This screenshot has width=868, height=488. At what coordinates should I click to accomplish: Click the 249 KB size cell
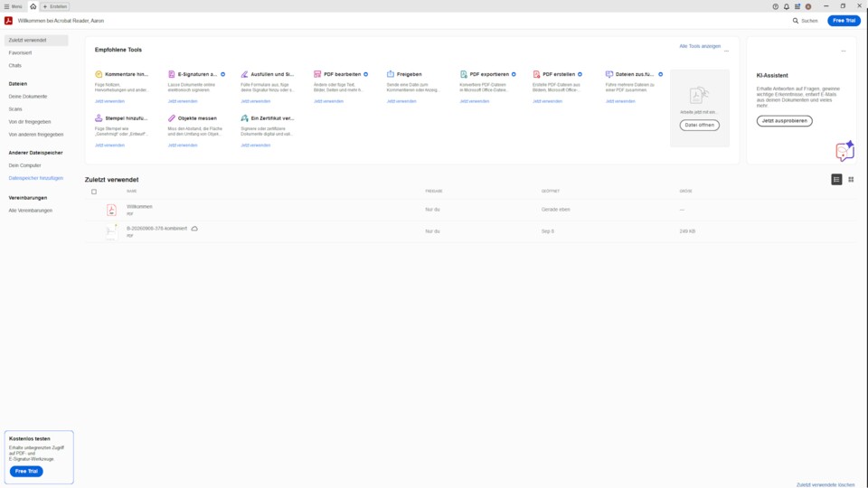point(687,231)
